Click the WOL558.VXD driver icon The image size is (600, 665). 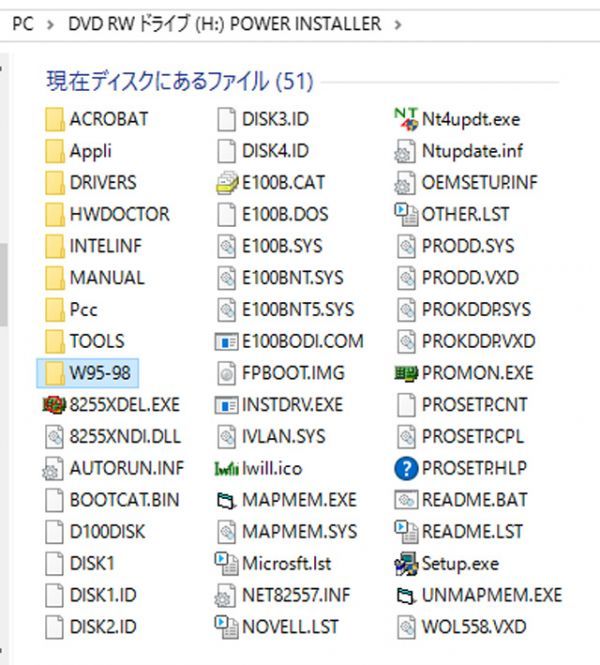tap(407, 627)
